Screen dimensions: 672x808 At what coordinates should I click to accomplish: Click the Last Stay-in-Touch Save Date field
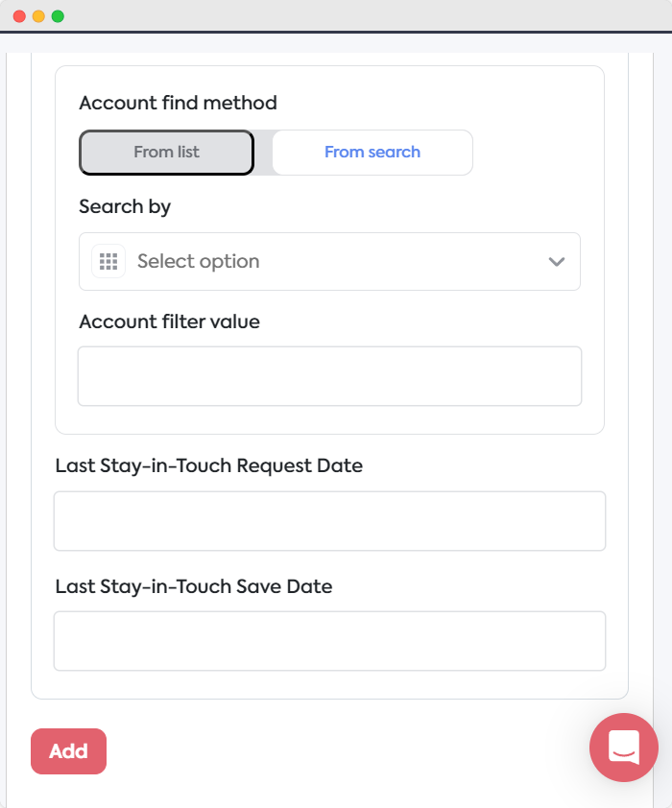(329, 640)
